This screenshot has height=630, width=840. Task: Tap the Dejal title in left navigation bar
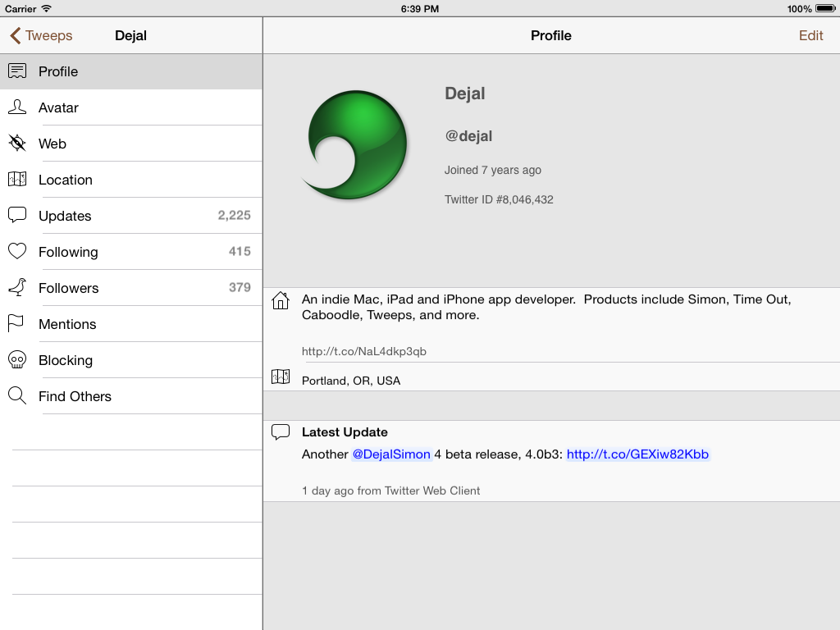[x=130, y=35]
